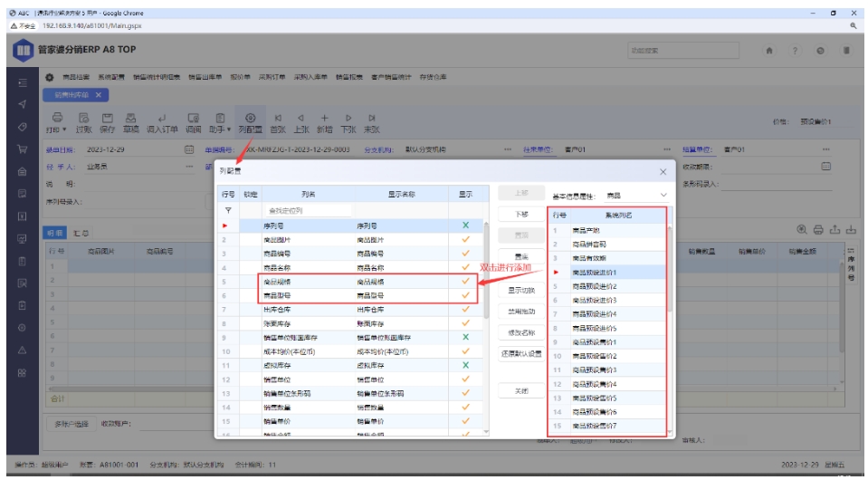Click the ellipsis picker beside 分支机构 field

point(508,149)
